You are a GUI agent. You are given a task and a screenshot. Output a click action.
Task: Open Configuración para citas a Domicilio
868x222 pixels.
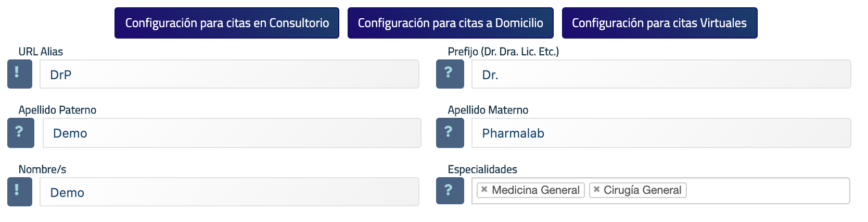click(x=450, y=23)
